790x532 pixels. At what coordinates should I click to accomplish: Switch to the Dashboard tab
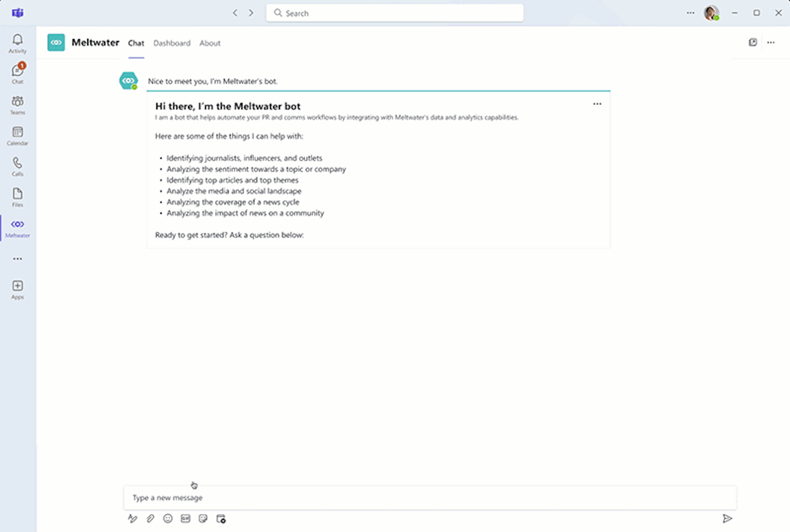click(x=172, y=43)
